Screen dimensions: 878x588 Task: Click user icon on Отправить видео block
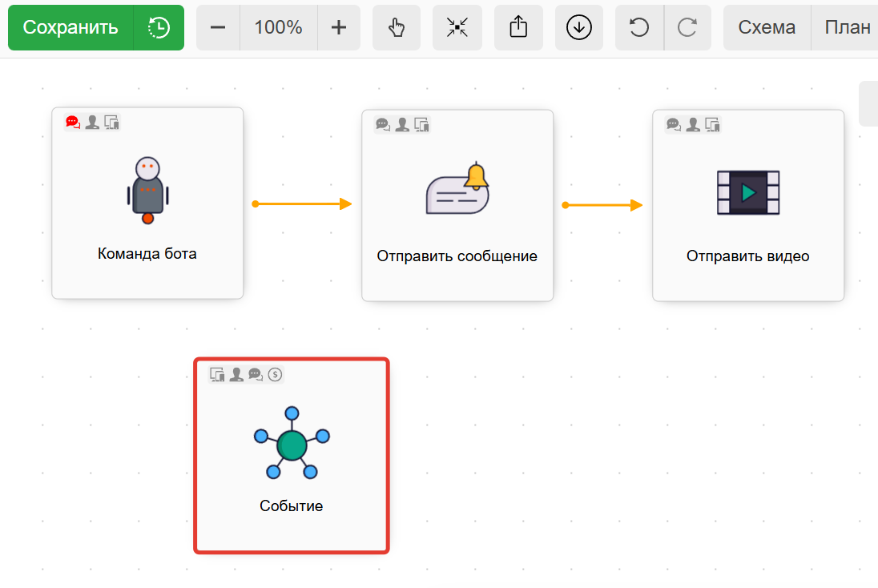pyautogui.click(x=693, y=124)
